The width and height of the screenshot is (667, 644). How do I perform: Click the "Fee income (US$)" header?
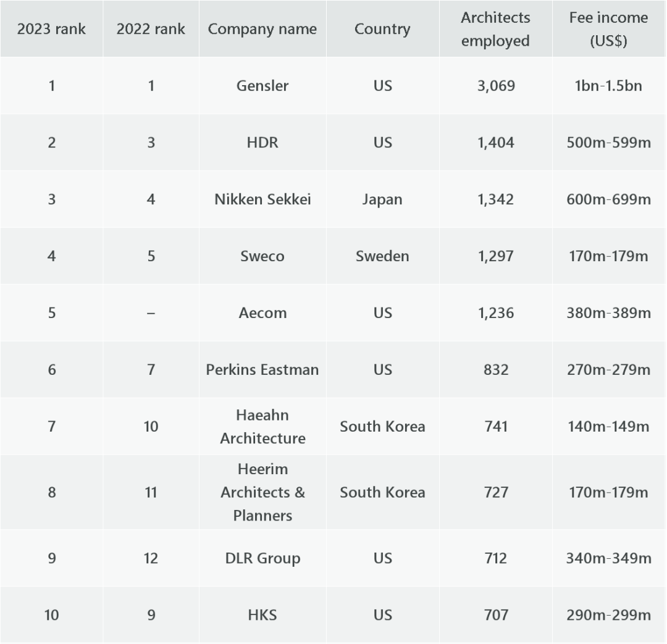608,29
